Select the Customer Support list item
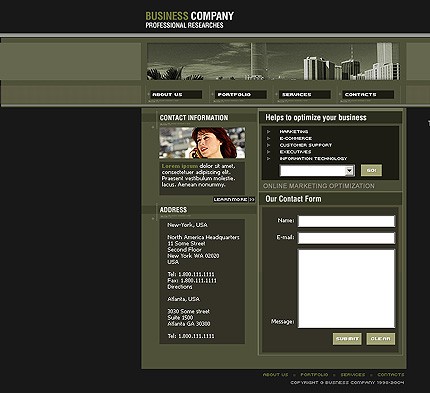Viewport: 430px width, 393px height. (306, 145)
